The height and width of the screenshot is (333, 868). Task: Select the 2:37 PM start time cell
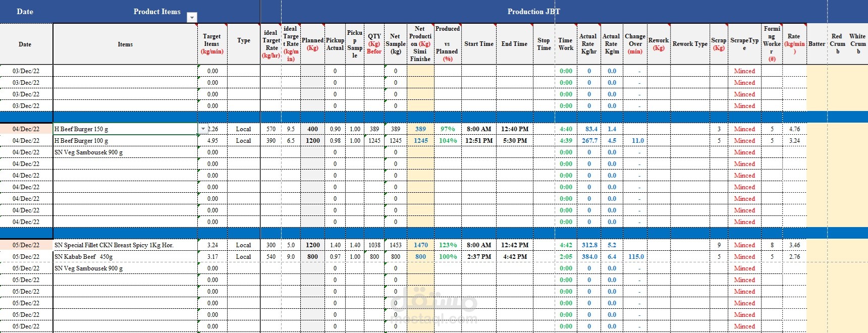coord(479,257)
